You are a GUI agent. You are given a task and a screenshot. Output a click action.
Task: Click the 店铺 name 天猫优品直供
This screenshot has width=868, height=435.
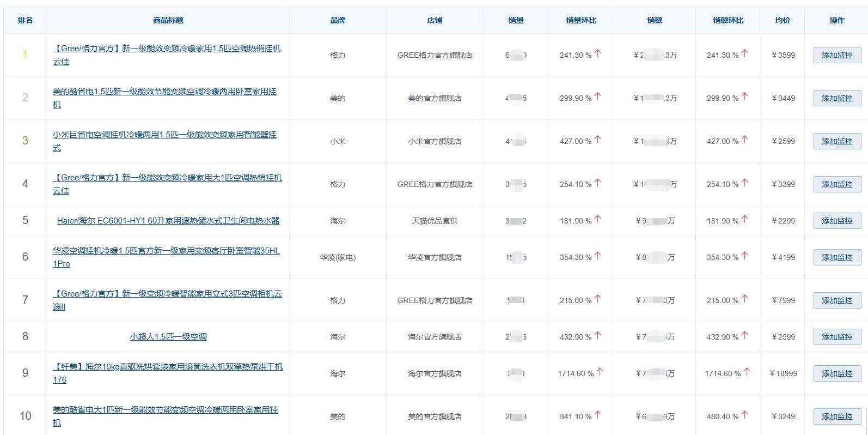(435, 221)
